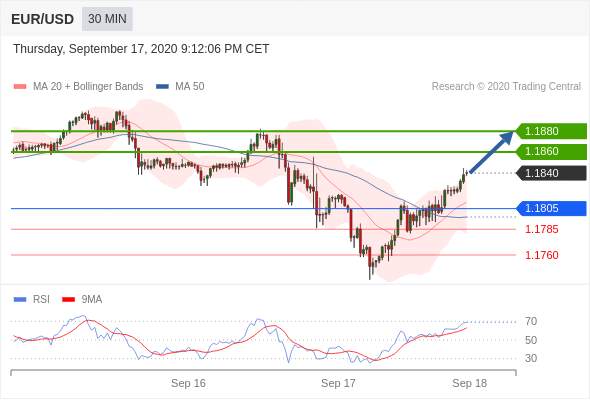This screenshot has height=400, width=590.
Task: Click the RSI legend swatch
Action: [20, 300]
